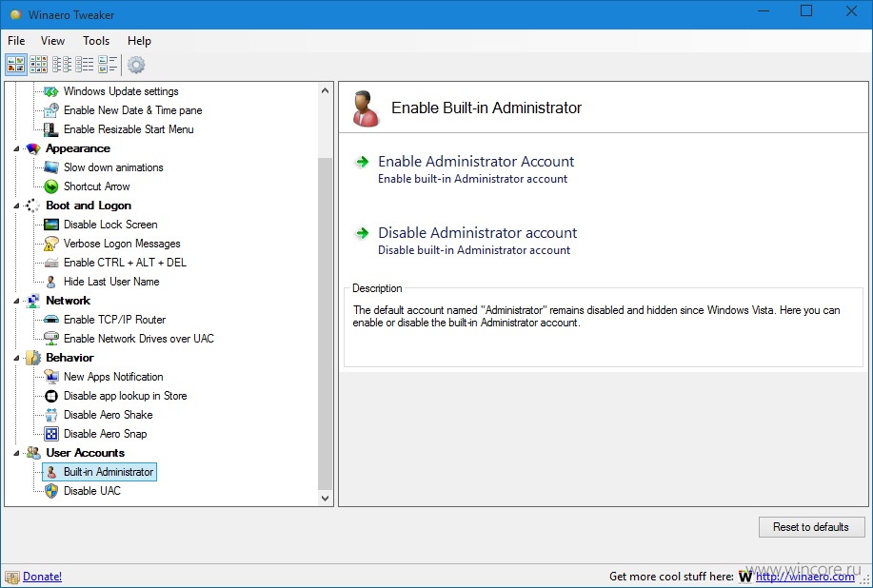This screenshot has height=588, width=873.
Task: Collapse the Appearance tree category
Action: click(16, 149)
